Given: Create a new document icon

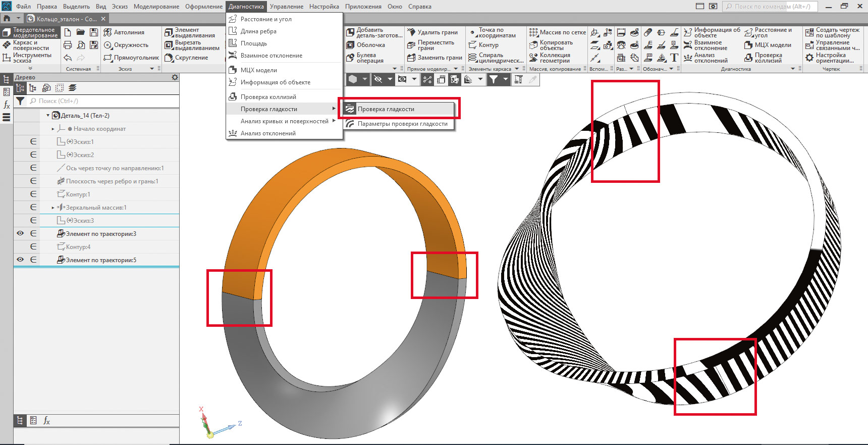Looking at the screenshot, I should tap(68, 32).
